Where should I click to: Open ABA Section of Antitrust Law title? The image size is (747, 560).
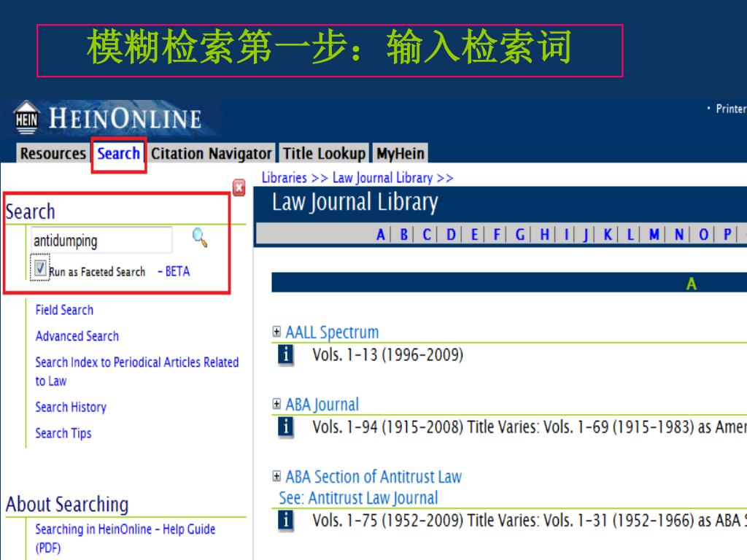pyautogui.click(x=373, y=477)
